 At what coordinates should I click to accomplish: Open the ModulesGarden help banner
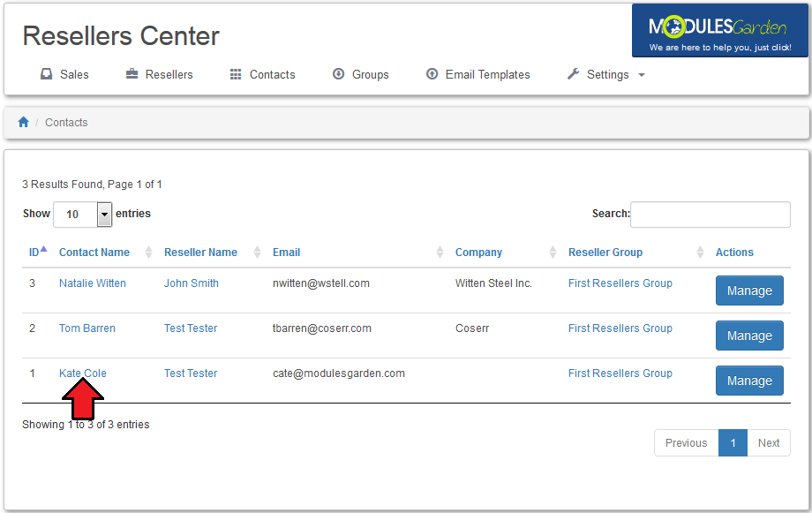point(720,31)
